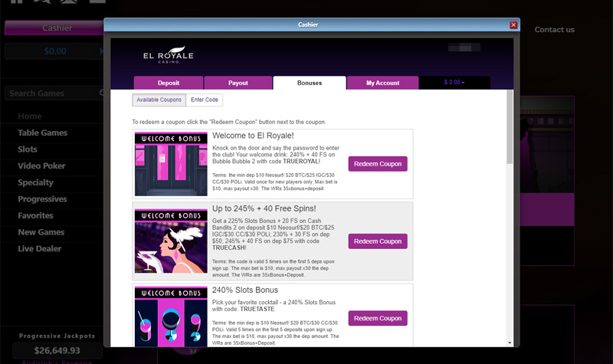Open the Cashier button in the sidebar
Viewport: 613px width, 364px height.
pos(54,28)
